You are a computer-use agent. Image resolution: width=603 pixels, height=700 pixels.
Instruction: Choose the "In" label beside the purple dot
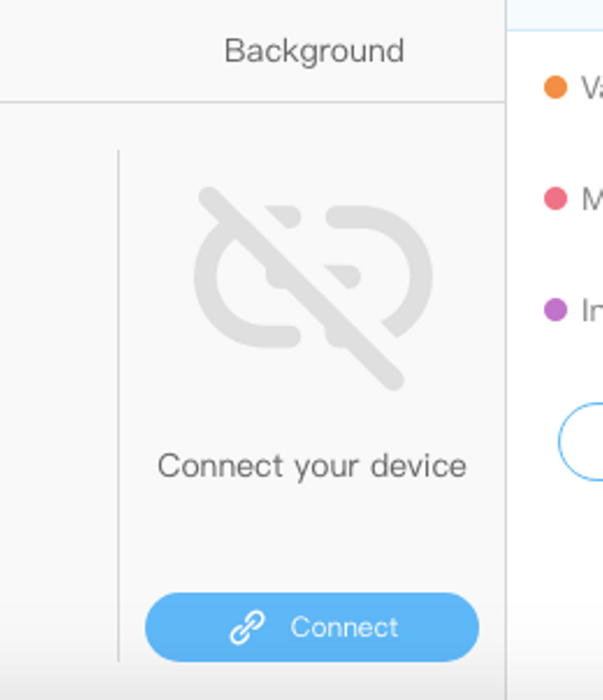(593, 311)
